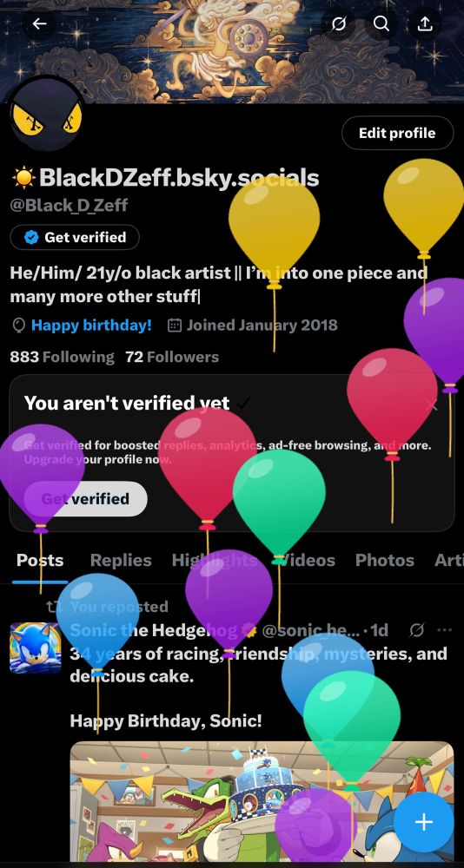Screen dimensions: 464x868
Task: Tap the Happy birthday! link
Action: (91, 325)
